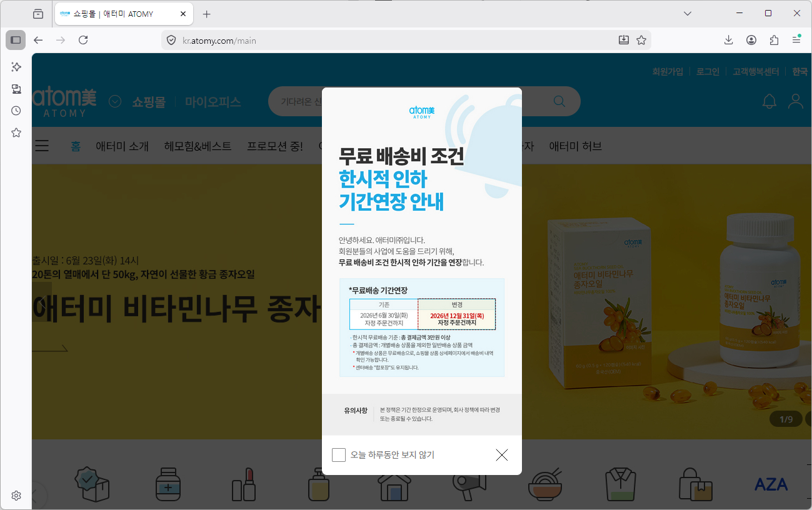Expand the circular chevron beside 쇼핑몰

point(115,101)
